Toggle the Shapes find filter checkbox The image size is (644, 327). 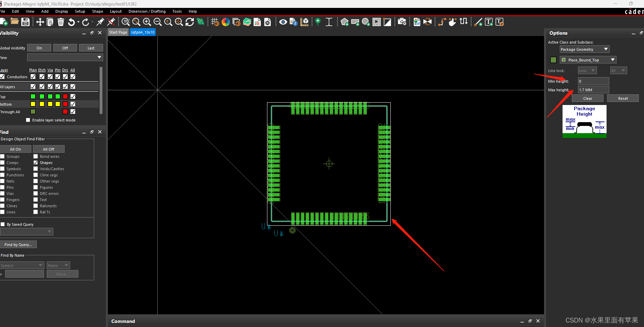(x=35, y=163)
